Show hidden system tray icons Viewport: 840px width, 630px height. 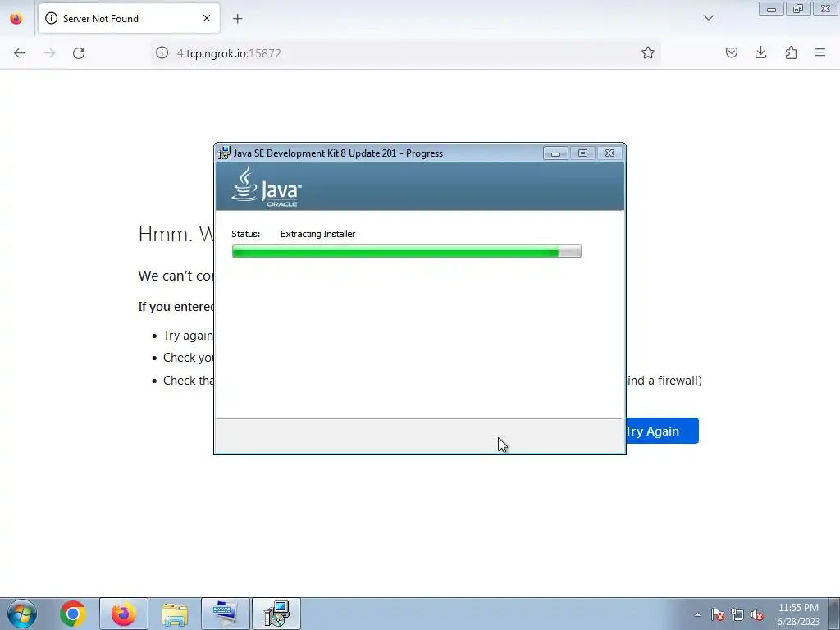pyautogui.click(x=697, y=614)
